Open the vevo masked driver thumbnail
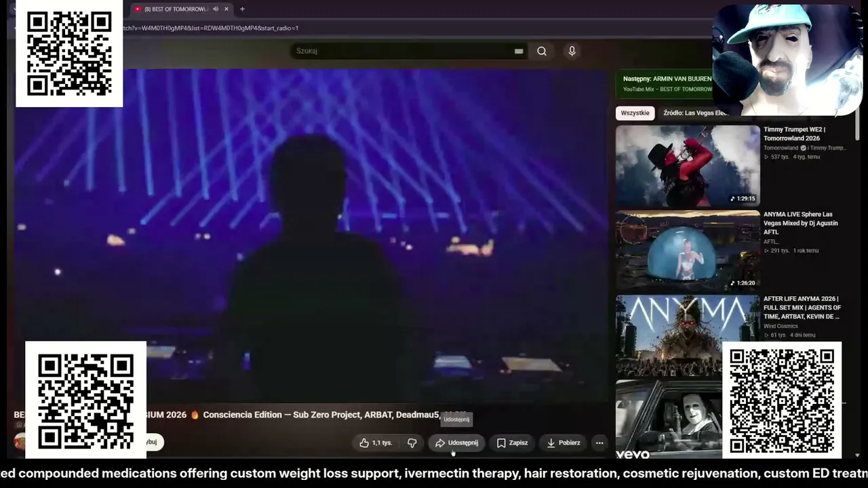 (669, 420)
